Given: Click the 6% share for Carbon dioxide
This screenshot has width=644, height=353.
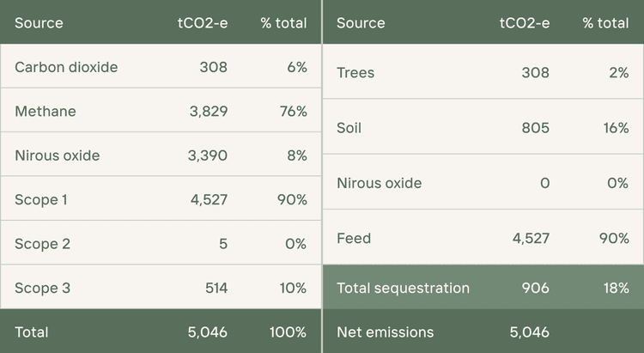Looking at the screenshot, I should coord(296,67).
